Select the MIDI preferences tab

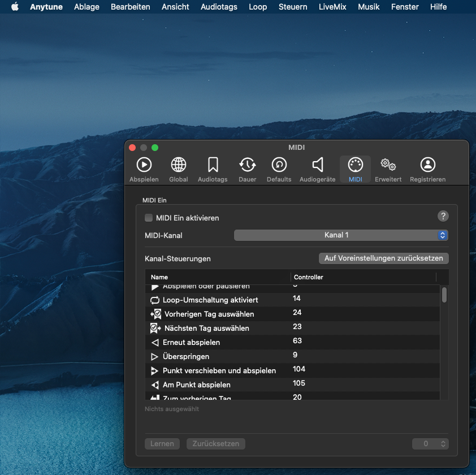[x=355, y=170]
